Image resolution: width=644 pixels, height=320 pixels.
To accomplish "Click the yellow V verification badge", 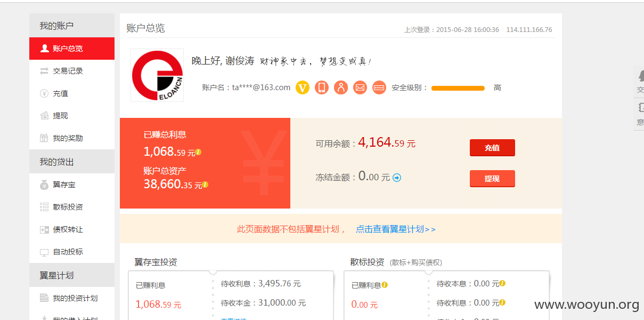I will [x=303, y=87].
